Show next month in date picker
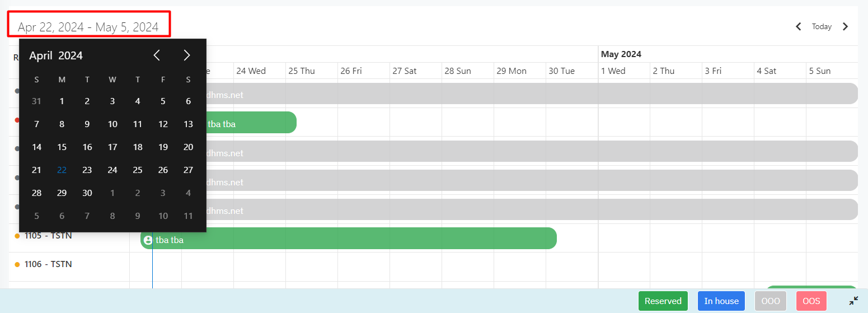 [187, 55]
